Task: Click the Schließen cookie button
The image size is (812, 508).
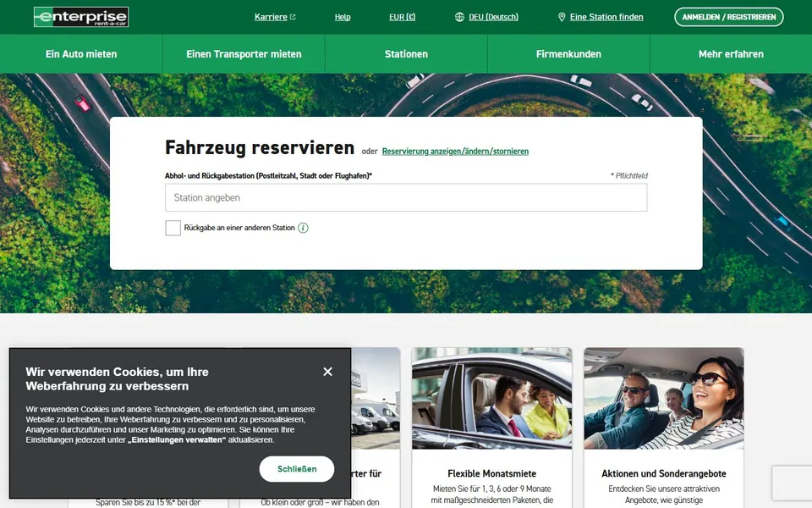Action: click(x=297, y=469)
